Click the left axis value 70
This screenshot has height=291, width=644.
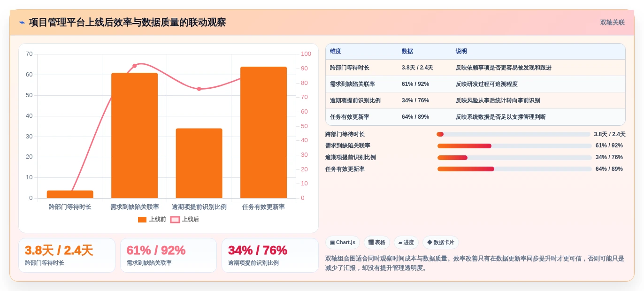pyautogui.click(x=29, y=54)
